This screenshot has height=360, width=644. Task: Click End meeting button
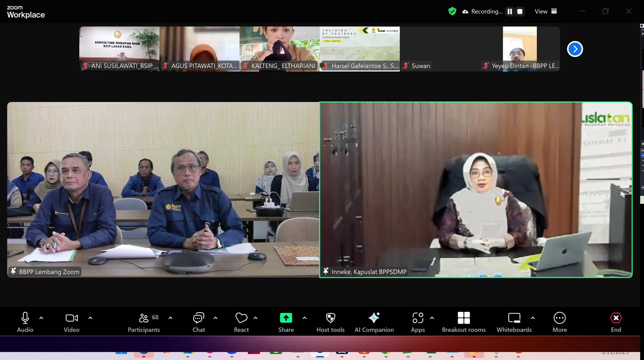(616, 318)
